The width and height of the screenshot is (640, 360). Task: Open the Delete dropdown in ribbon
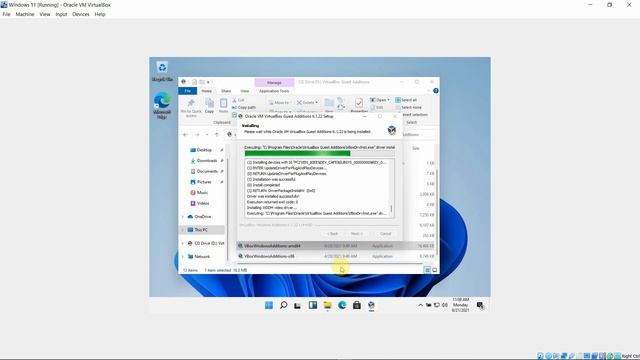coord(307,103)
